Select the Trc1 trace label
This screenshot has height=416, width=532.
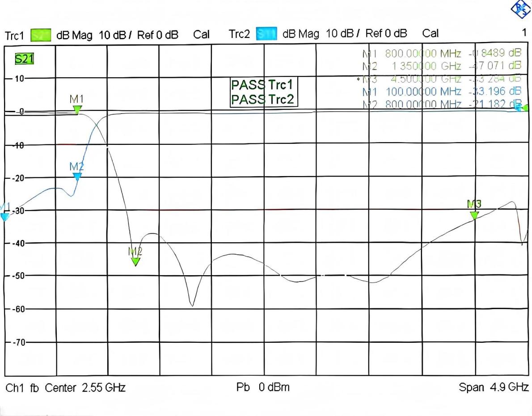click(x=15, y=35)
